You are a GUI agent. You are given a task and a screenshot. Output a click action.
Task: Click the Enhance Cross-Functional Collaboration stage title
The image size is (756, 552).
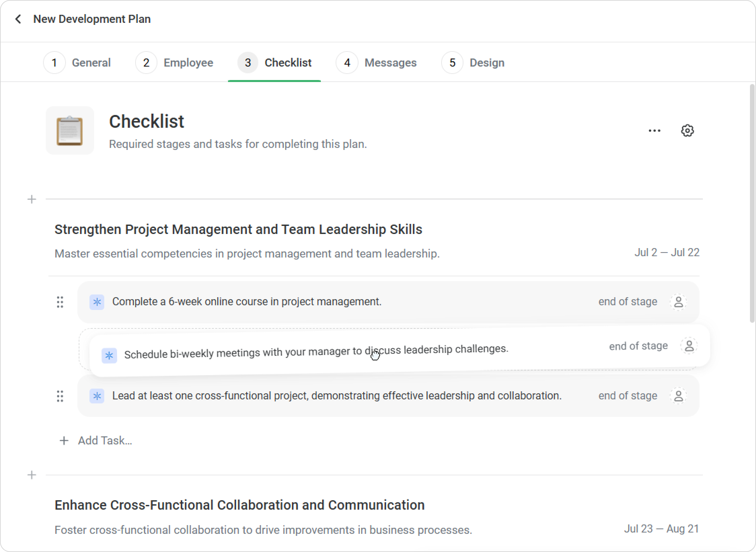tap(239, 505)
